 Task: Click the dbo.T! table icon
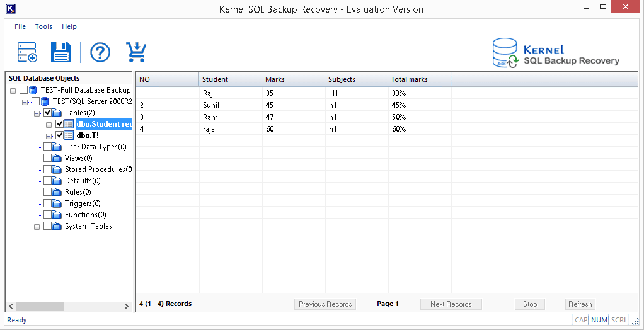click(x=69, y=135)
